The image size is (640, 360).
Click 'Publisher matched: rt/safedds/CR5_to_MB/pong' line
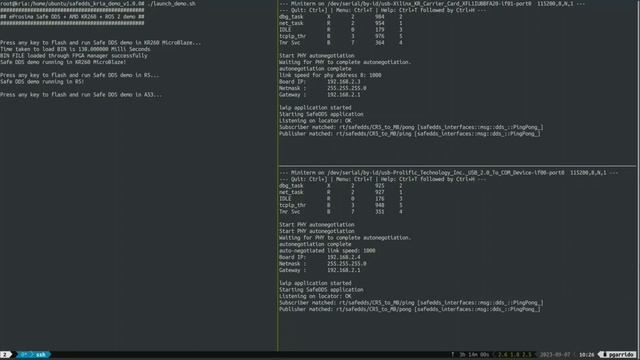click(x=410, y=309)
